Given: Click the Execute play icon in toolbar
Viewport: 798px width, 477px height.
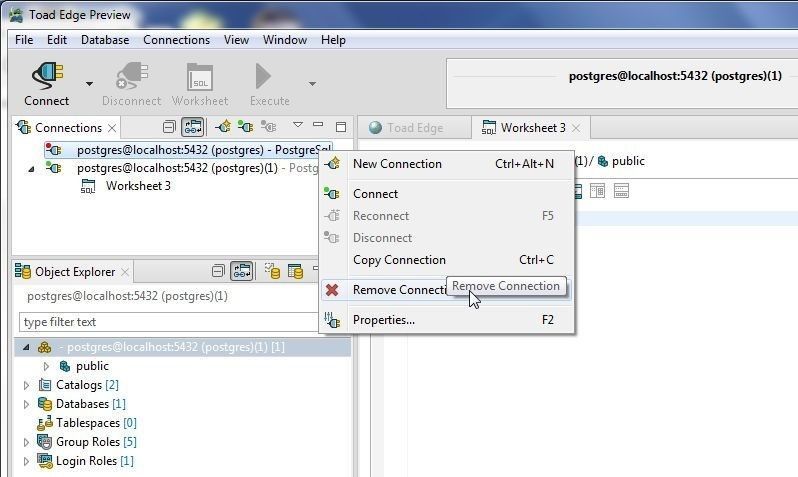Looking at the screenshot, I should (263, 76).
